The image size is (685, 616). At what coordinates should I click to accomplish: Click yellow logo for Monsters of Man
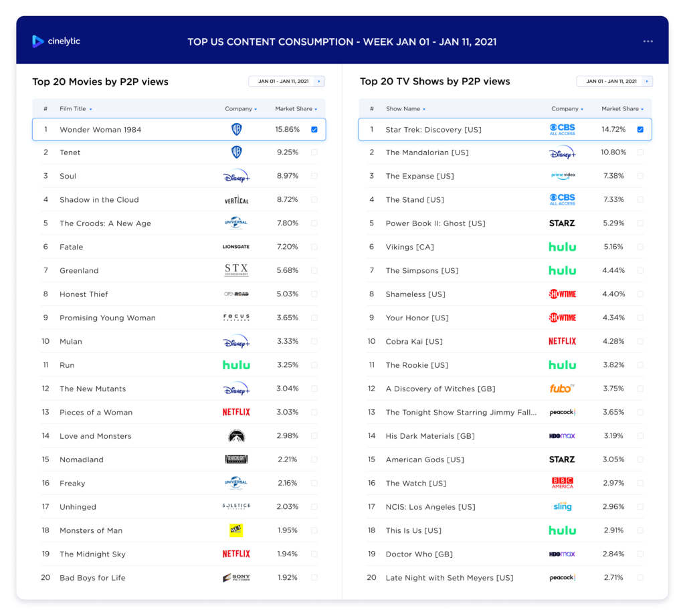(x=236, y=530)
